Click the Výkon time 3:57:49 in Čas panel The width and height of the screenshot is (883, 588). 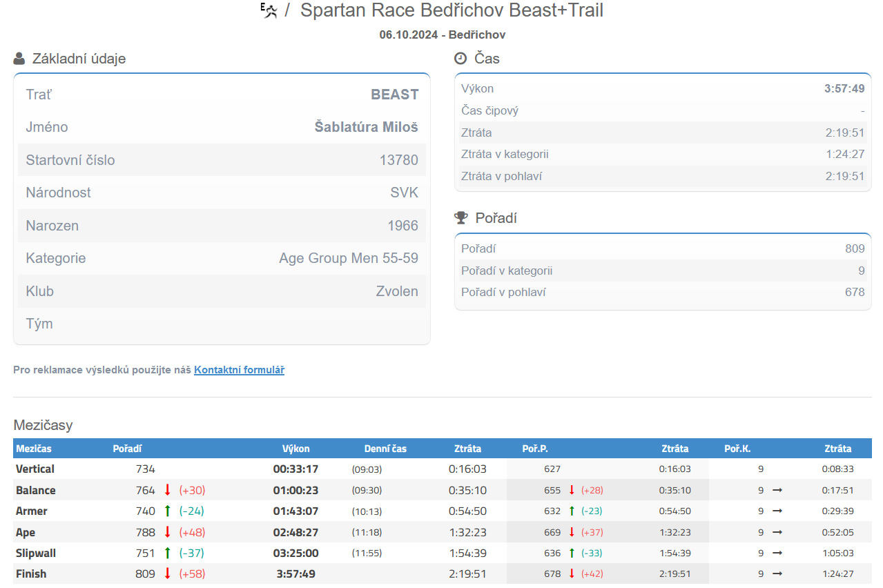844,88
